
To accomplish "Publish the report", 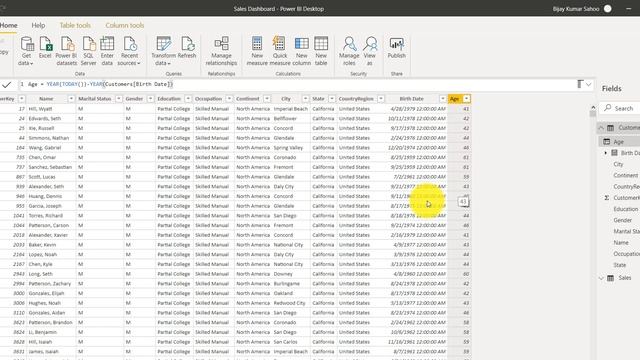I will (396, 48).
